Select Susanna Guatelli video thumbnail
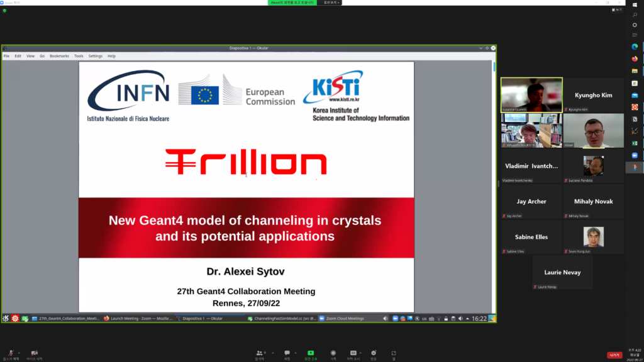Screen dimensions: 644x362 point(531,95)
